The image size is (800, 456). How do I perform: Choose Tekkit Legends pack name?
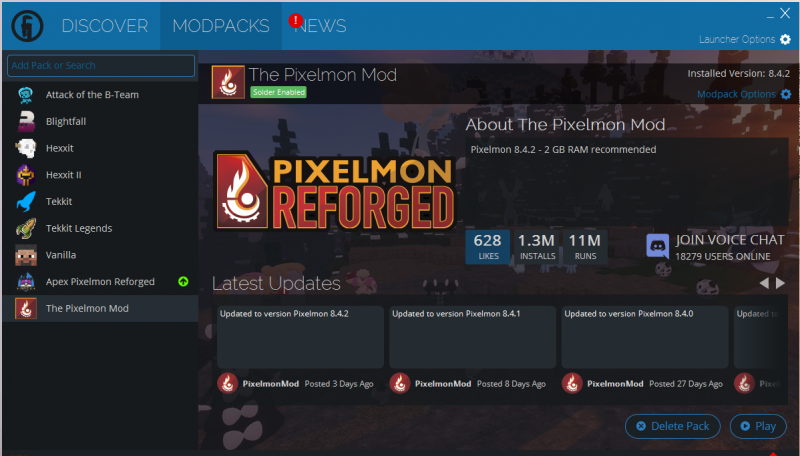click(79, 229)
